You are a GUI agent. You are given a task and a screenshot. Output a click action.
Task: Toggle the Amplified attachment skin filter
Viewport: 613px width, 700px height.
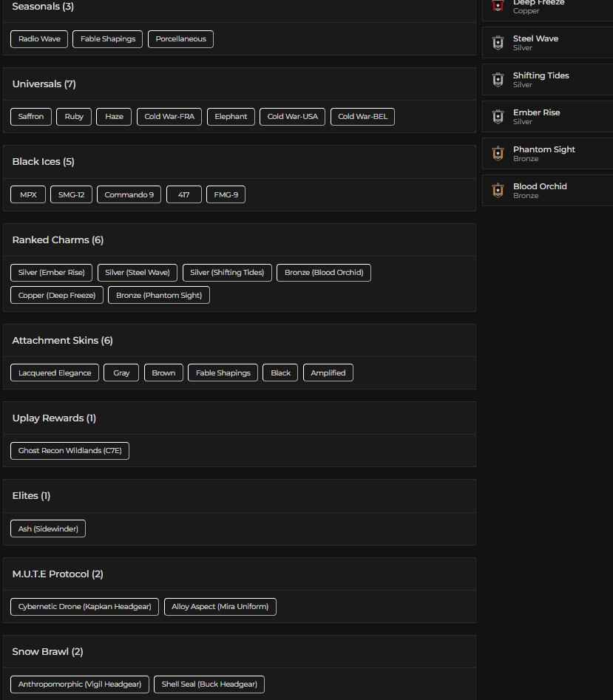(328, 373)
